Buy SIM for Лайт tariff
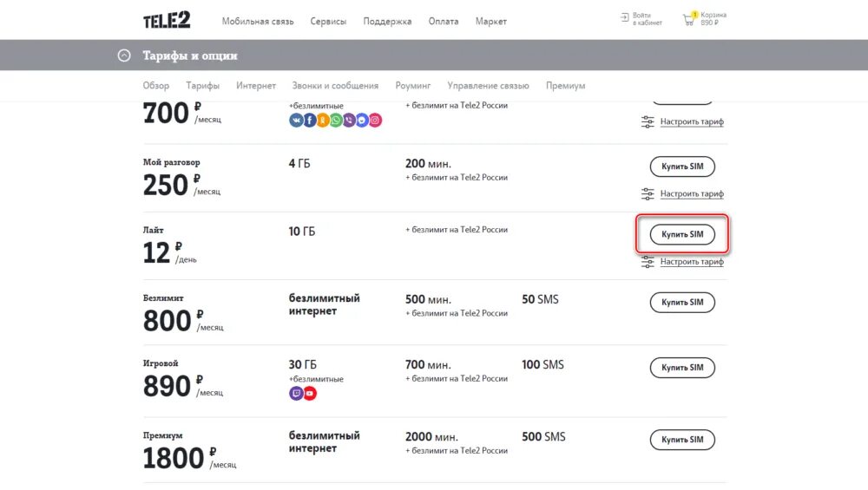The image size is (868, 490). (682, 234)
